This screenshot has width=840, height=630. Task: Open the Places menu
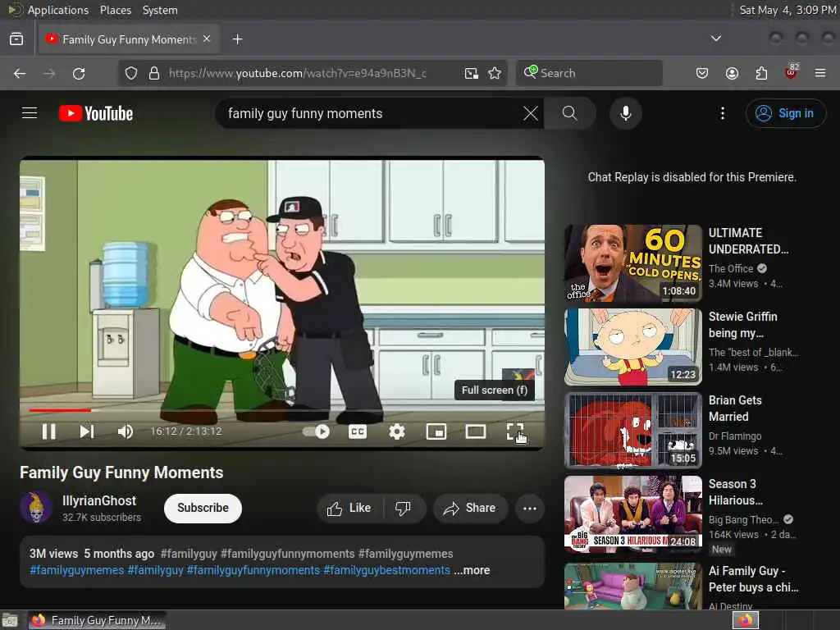point(115,10)
